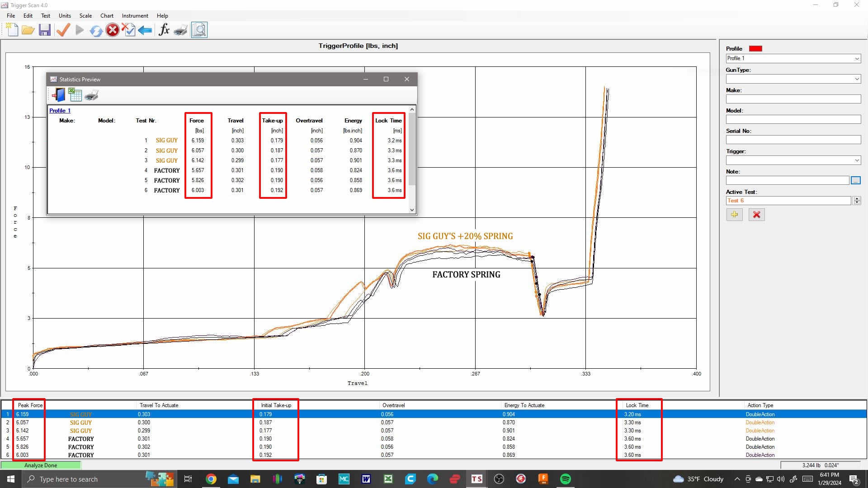868x488 pixels.
Task: Click the formula/function fx icon
Action: 163,29
